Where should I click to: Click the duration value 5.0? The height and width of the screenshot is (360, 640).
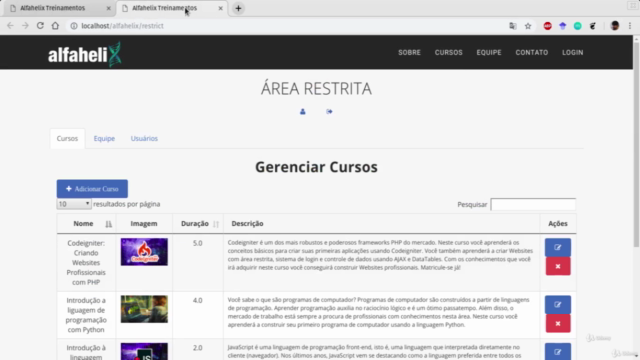[x=198, y=243]
